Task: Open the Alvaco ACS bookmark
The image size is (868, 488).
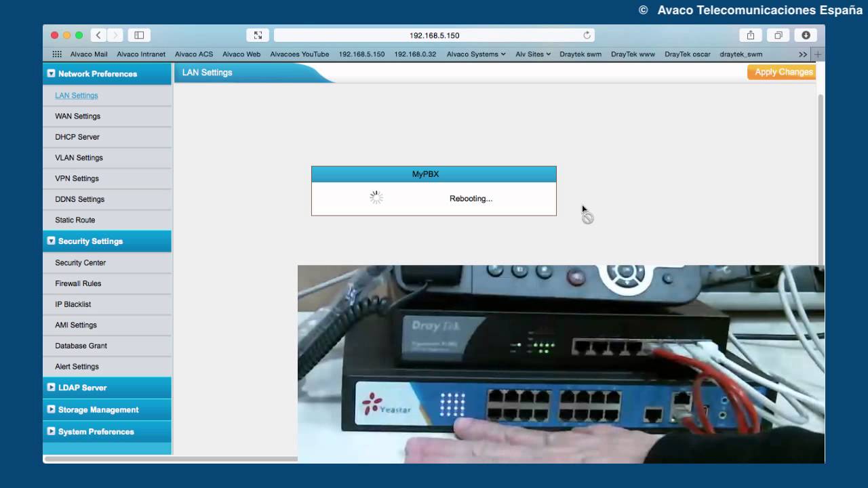Action: [194, 54]
